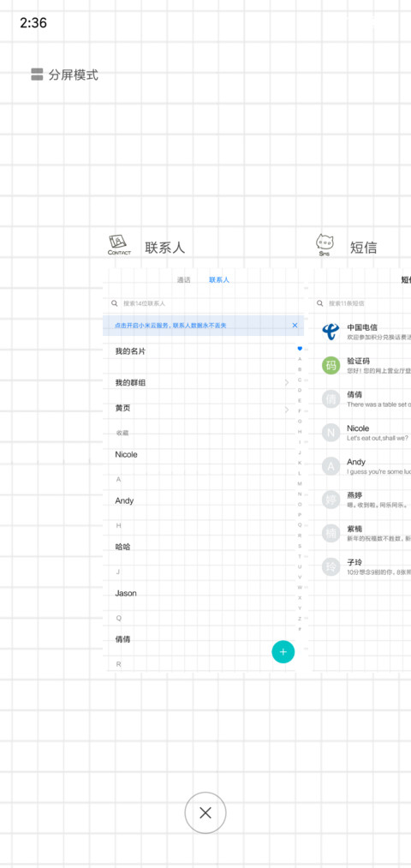Dismiss the Mi Cloud banner X

click(x=295, y=326)
